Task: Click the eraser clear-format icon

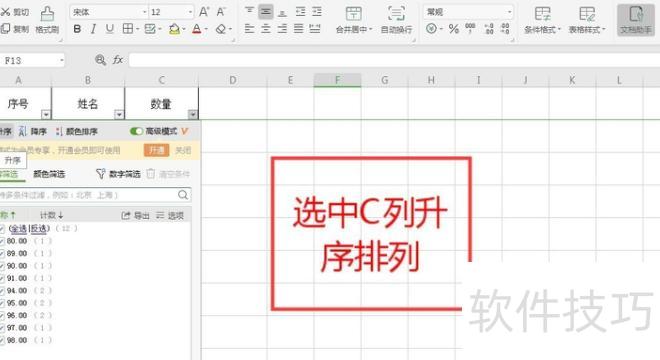Action: 221,29
